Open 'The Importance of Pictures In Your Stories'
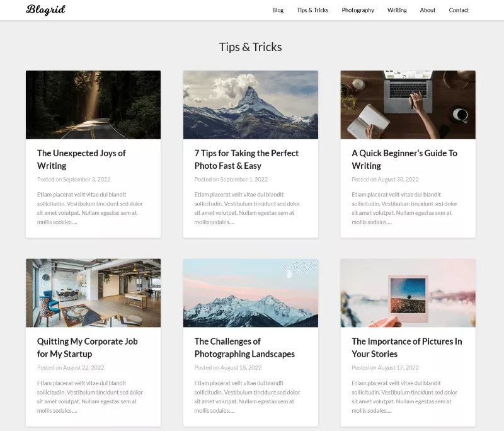The image size is (504, 431). point(406,347)
